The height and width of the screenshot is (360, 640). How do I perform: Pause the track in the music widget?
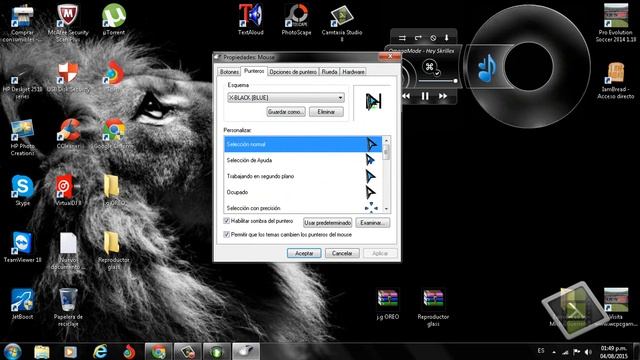424,96
